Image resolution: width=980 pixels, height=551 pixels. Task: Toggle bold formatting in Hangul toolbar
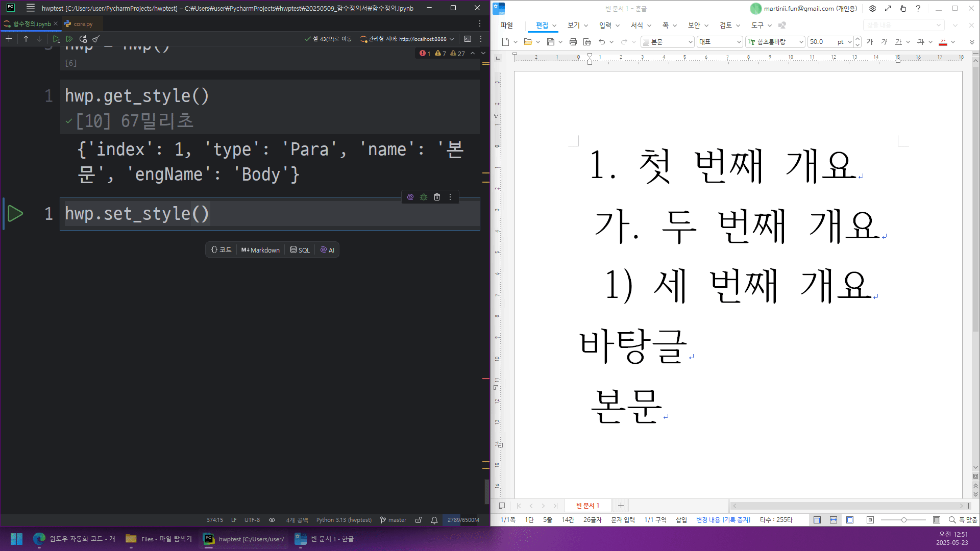pyautogui.click(x=870, y=42)
